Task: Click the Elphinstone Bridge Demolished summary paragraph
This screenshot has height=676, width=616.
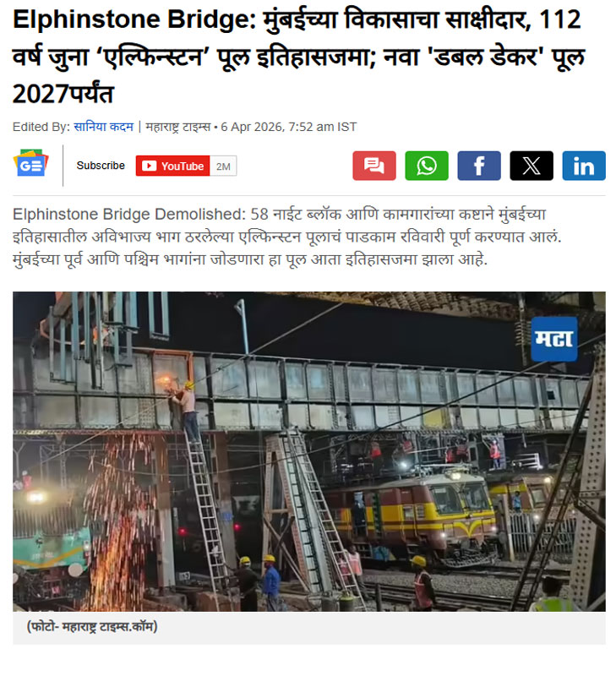Action: (287, 237)
